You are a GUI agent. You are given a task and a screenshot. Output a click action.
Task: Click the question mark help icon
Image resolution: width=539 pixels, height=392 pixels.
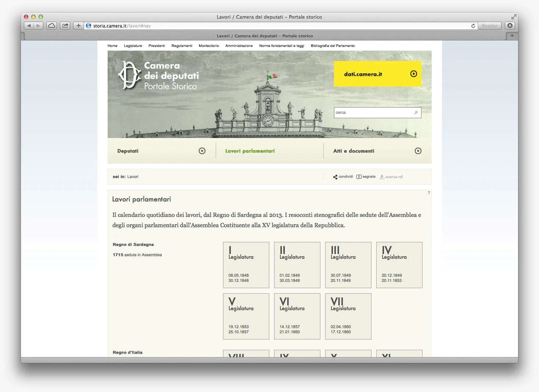pos(429,193)
